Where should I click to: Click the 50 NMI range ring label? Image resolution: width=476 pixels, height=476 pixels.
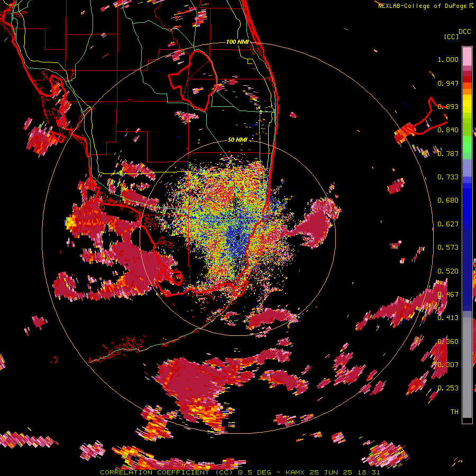coord(237,140)
